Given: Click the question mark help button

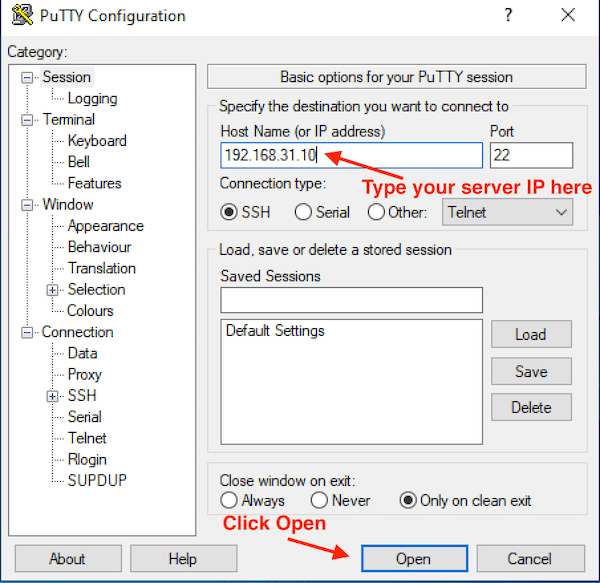Looking at the screenshot, I should [508, 16].
